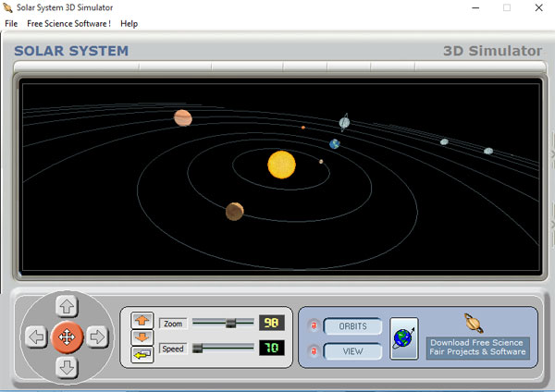Click the Earth globe icon button

pos(403,337)
